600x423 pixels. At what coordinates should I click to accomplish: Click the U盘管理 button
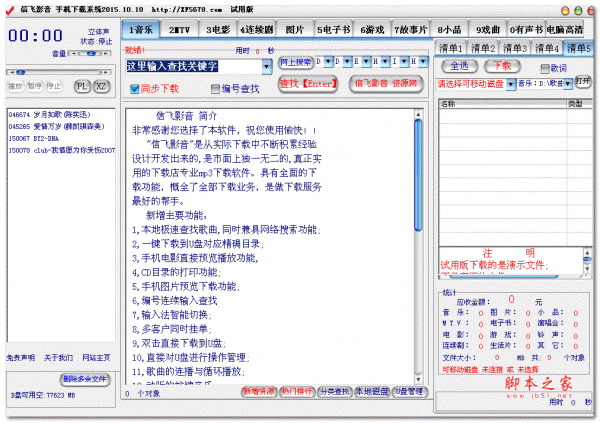pyautogui.click(x=409, y=392)
